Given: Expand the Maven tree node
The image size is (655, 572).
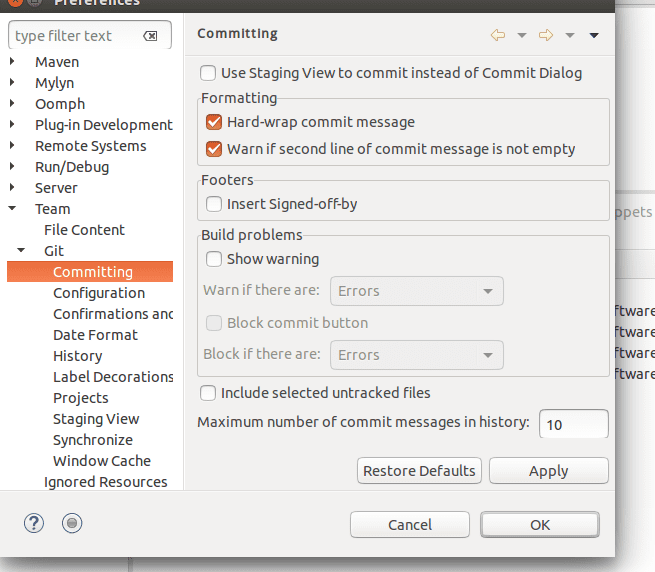Looking at the screenshot, I should coord(12,61).
